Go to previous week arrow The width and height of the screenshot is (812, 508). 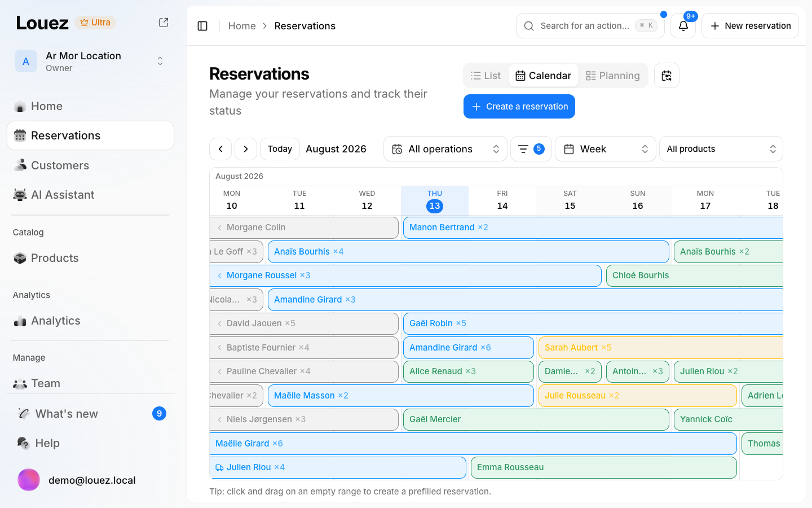point(220,149)
